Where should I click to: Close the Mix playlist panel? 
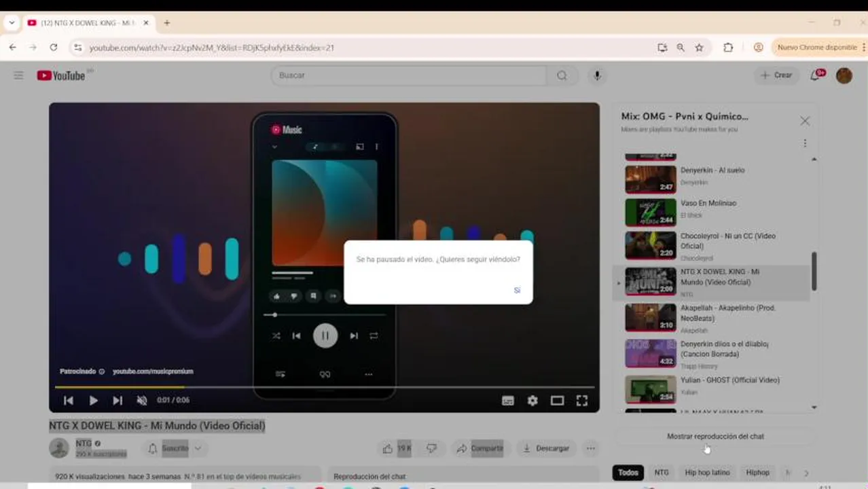coord(805,121)
